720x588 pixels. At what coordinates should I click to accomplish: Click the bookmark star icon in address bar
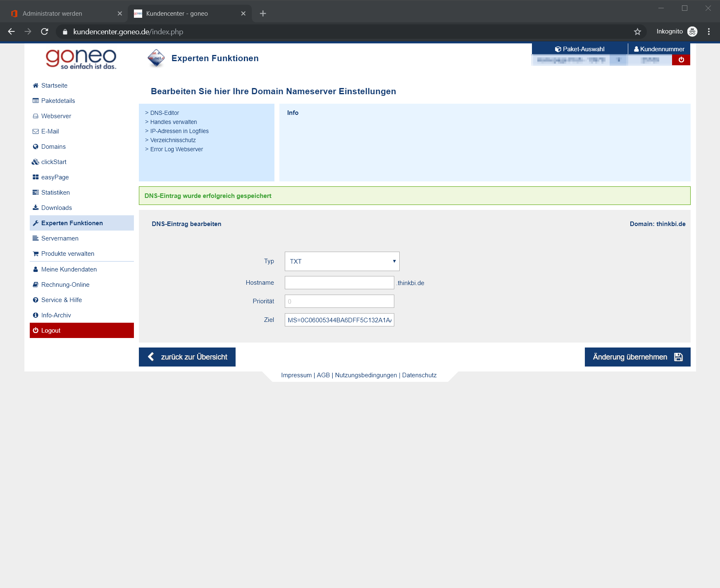coord(637,32)
